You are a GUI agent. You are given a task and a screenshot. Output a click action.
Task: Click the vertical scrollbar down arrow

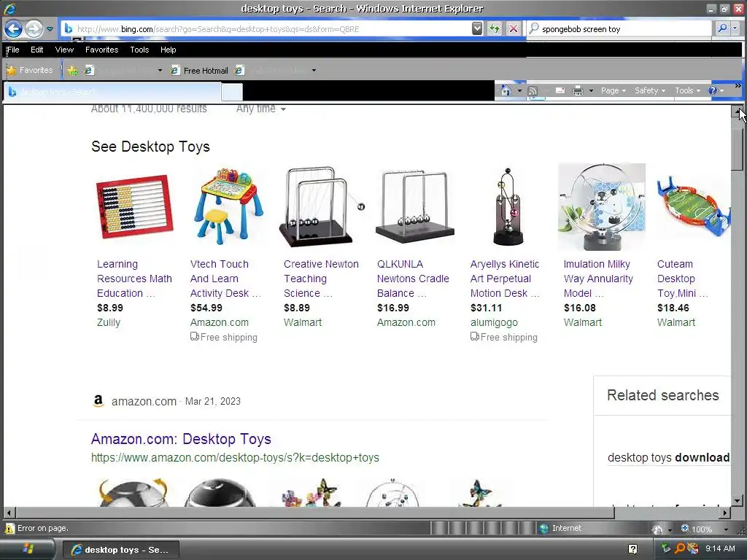pos(737,500)
